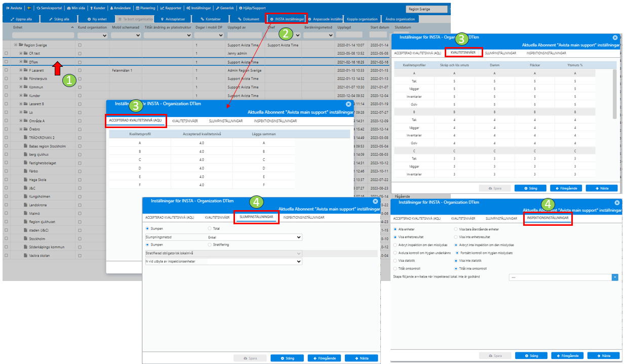The image size is (625, 364).
Task: Click the expand-arrows icon on öppna alla
Action: (13, 19)
